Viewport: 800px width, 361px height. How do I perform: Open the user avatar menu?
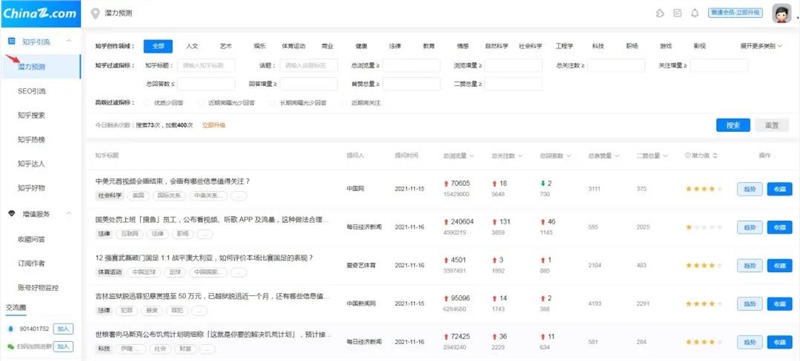781,14
